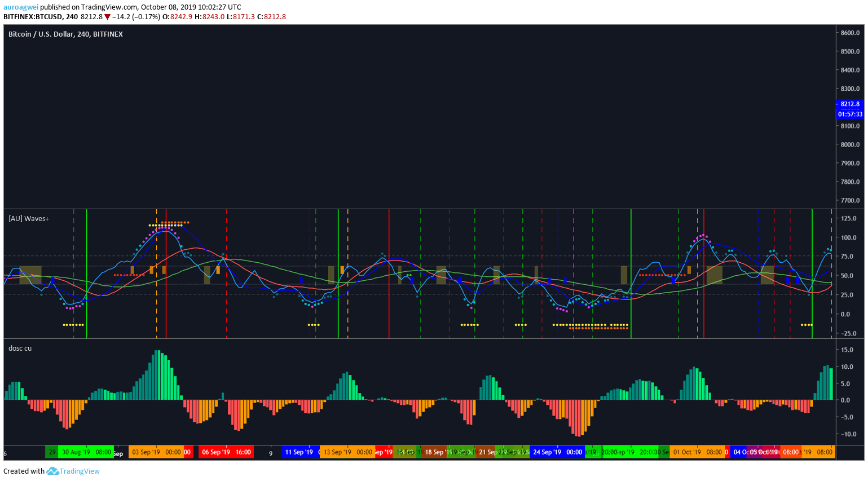Click the '13 Sep '19 00:00' orange time marker
Viewport: 868px width, 481px height.
pyautogui.click(x=347, y=452)
